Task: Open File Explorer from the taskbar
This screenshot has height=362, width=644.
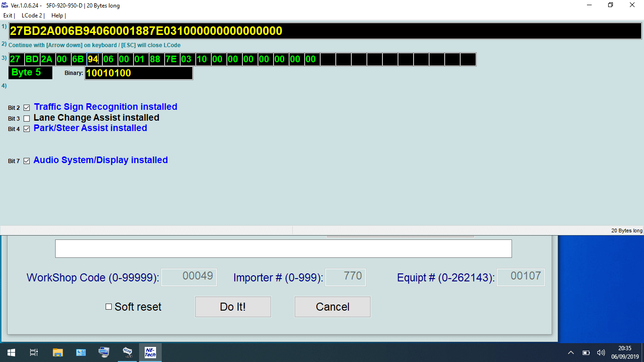Action: pos(58,352)
